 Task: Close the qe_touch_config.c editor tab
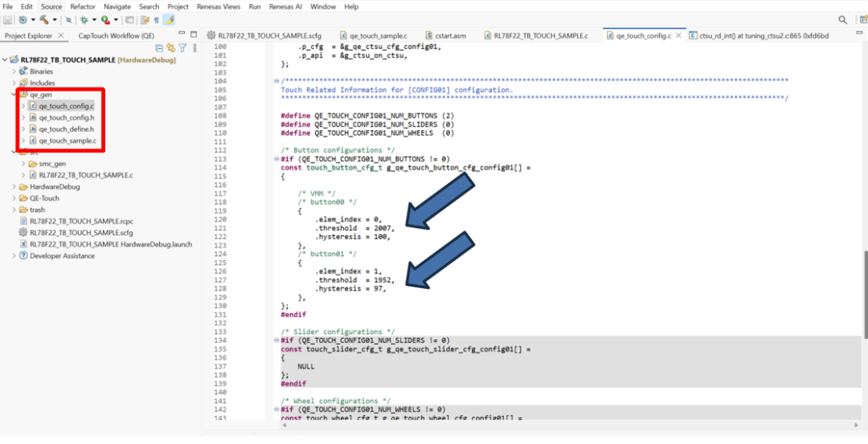click(x=681, y=35)
